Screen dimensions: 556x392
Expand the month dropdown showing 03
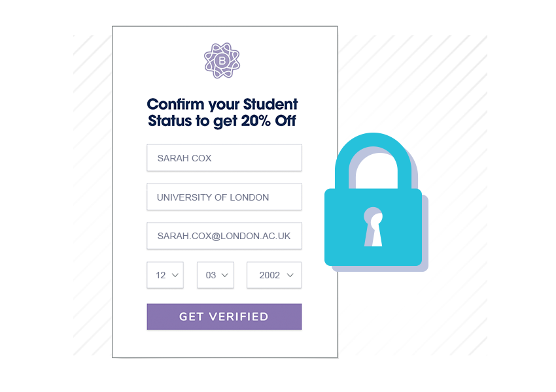pos(216,275)
